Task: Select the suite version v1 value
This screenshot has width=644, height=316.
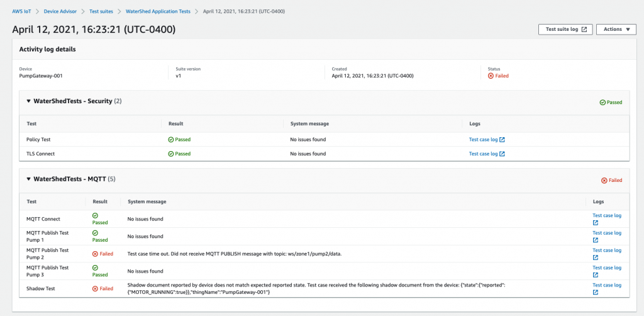Action: pos(178,76)
